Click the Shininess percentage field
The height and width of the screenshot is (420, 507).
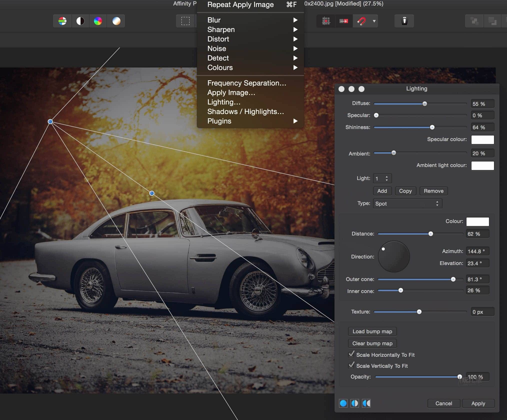point(482,127)
